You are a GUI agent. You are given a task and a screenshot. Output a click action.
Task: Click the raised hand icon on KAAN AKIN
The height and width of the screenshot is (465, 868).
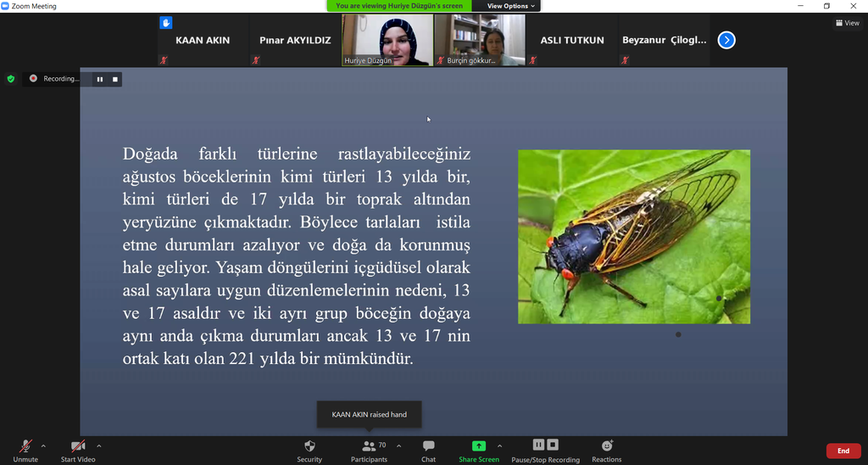click(x=165, y=23)
